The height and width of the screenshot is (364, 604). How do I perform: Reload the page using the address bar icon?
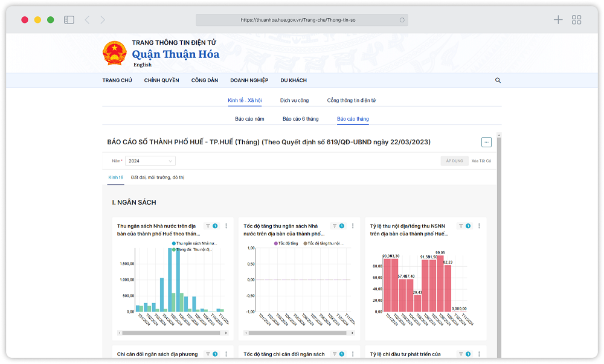(402, 20)
